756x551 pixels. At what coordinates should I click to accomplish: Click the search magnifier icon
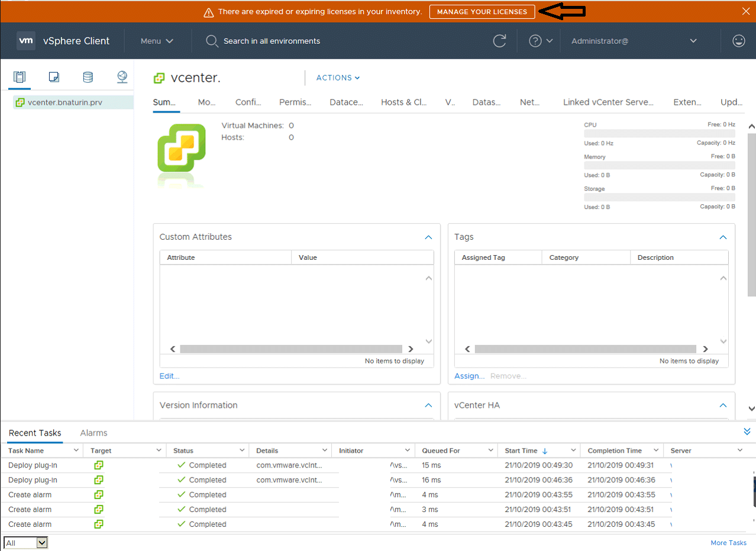212,41
